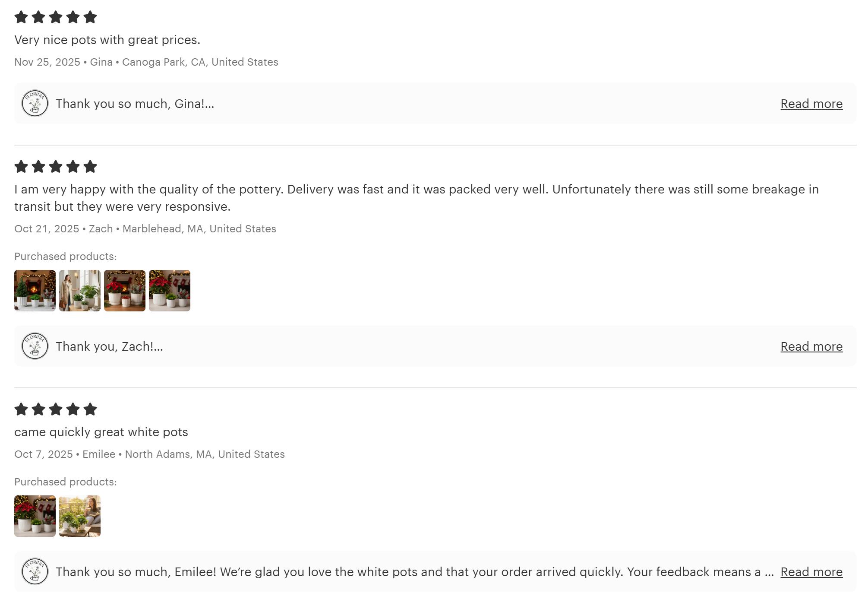This screenshot has width=868, height=596.
Task: Click Zach's review date and location line
Action: click(145, 229)
